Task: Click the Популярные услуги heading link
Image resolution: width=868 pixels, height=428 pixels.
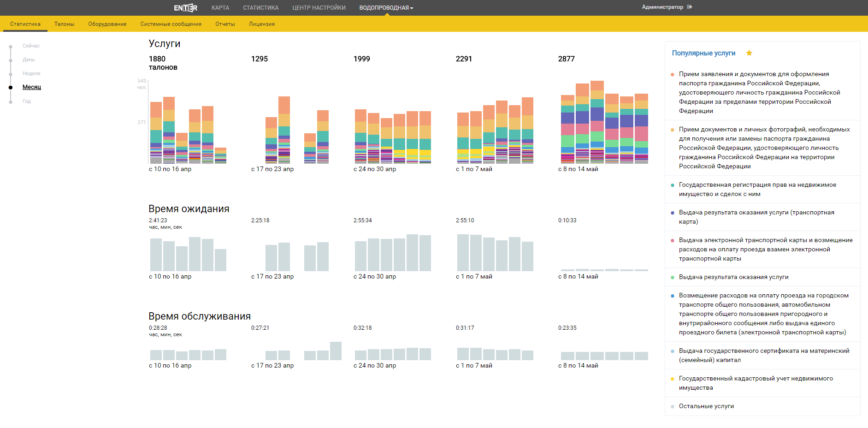Action: [x=703, y=53]
